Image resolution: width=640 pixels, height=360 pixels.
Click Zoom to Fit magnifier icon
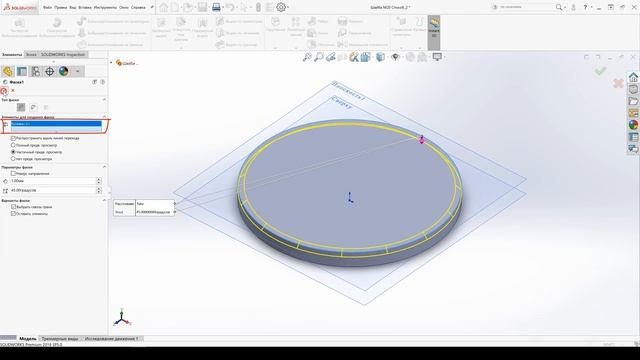(307, 57)
